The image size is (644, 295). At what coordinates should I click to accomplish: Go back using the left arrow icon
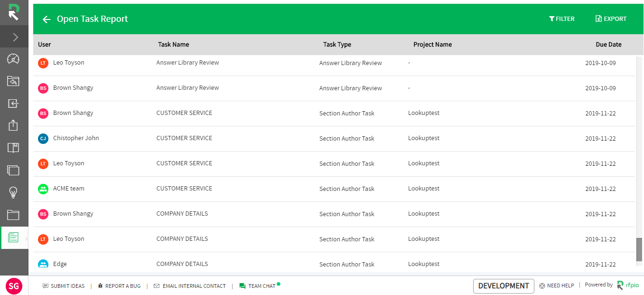click(x=47, y=19)
